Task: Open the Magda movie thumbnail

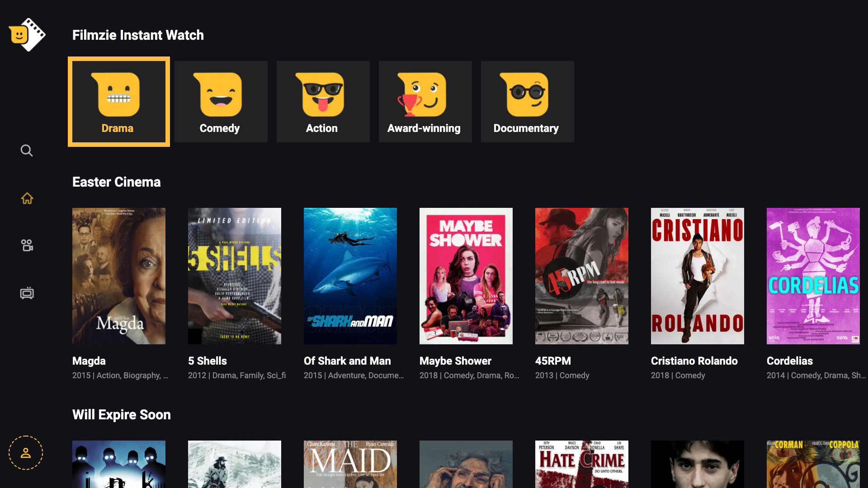Action: 118,276
